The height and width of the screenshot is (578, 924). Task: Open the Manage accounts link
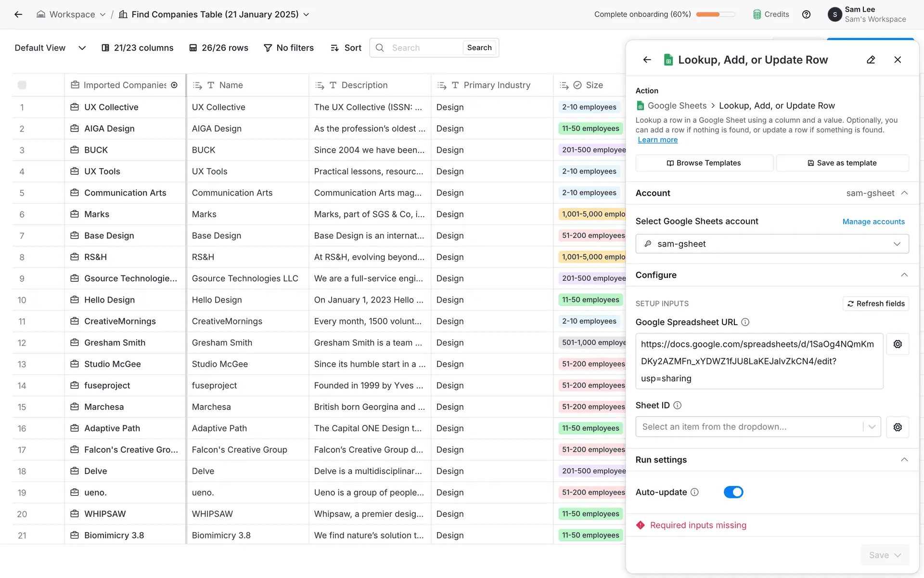[873, 222]
